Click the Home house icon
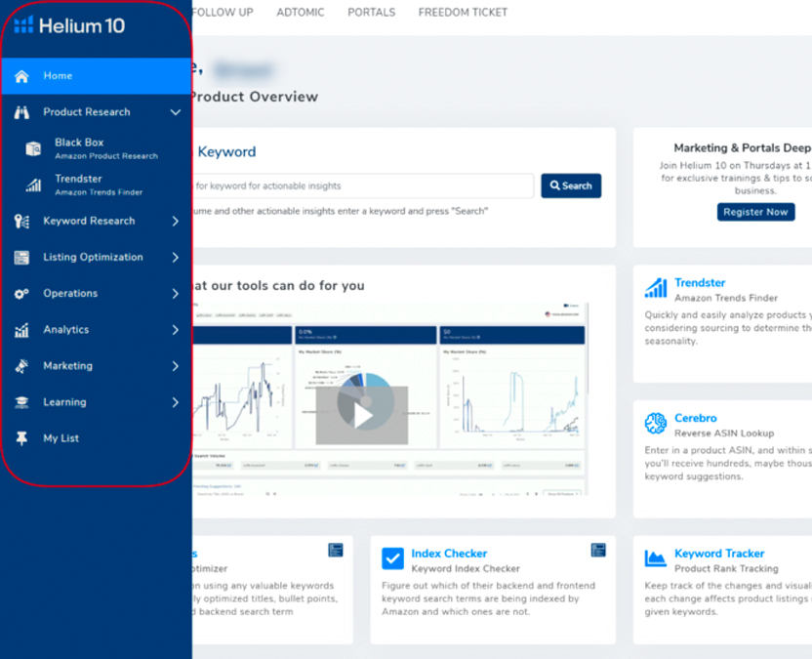The width and height of the screenshot is (812, 659). click(x=21, y=76)
